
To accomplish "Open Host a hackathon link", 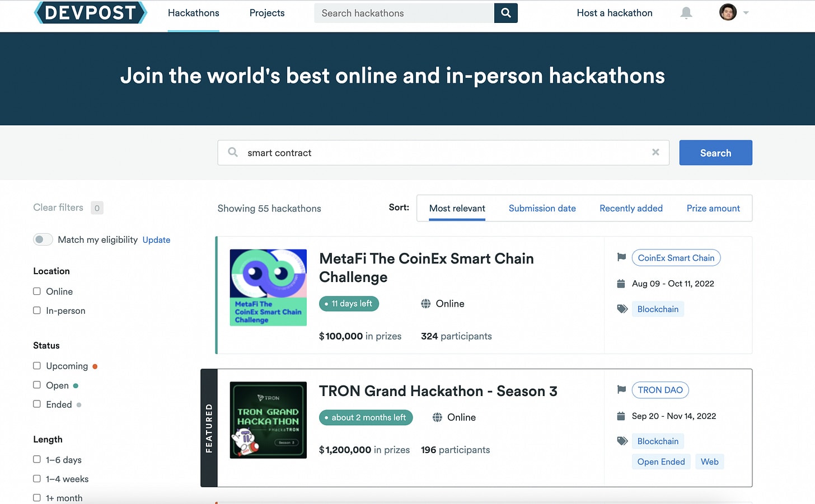I will tap(615, 13).
